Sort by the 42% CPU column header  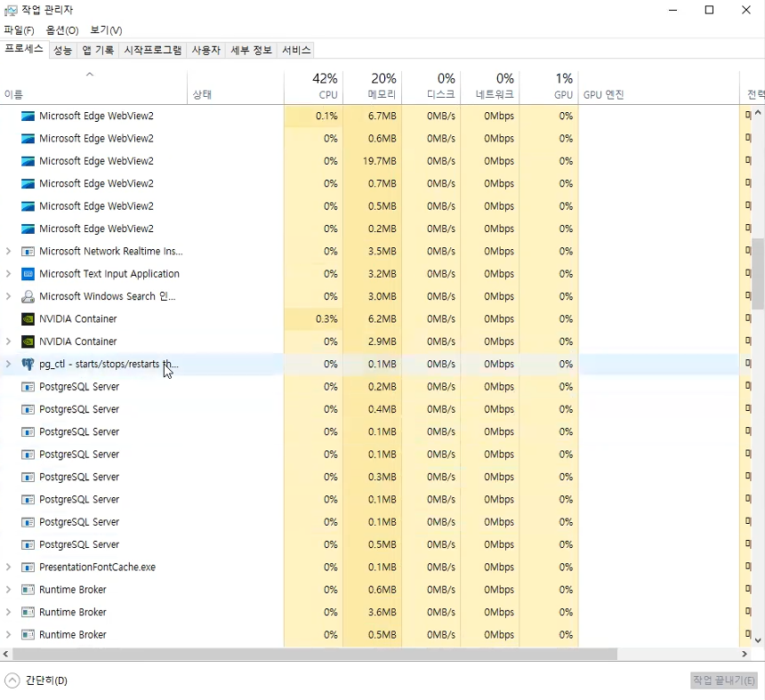pos(314,88)
